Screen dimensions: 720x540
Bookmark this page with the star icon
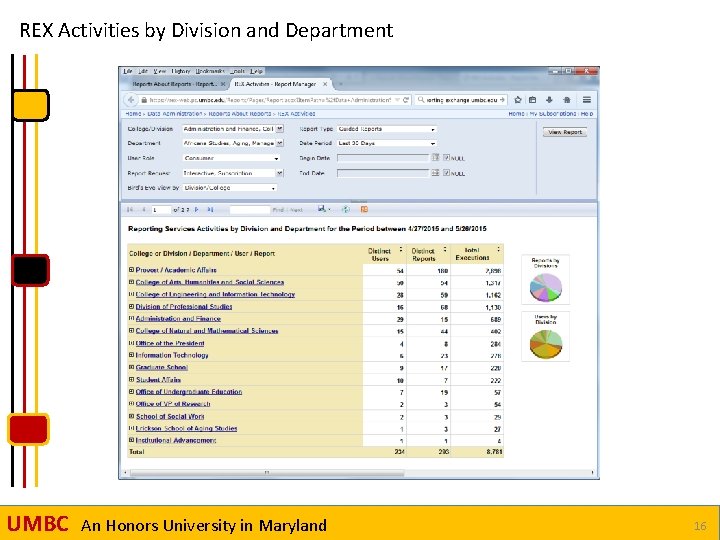click(518, 100)
